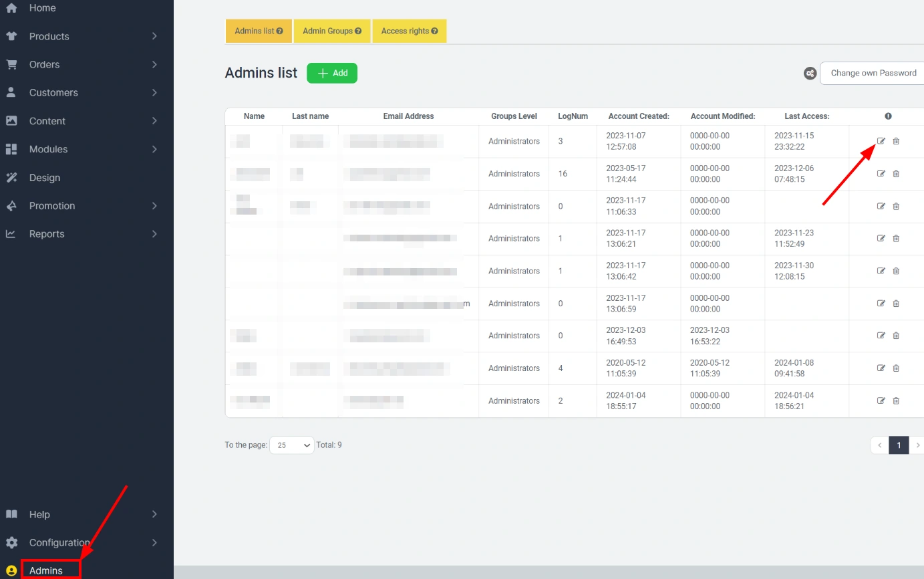Click the edit icon in the first admin row

881,141
